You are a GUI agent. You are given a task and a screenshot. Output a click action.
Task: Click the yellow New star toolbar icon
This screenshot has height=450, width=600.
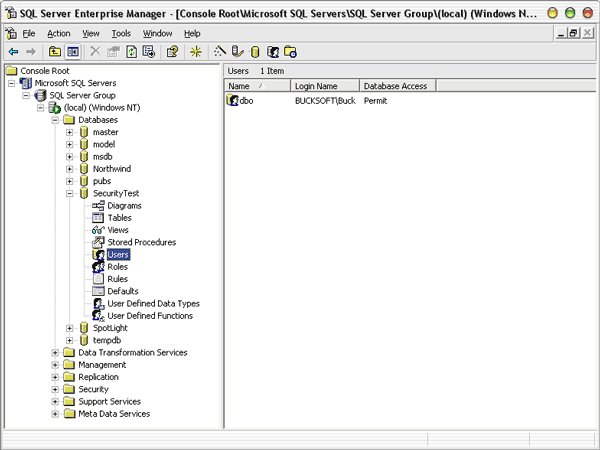coord(195,51)
